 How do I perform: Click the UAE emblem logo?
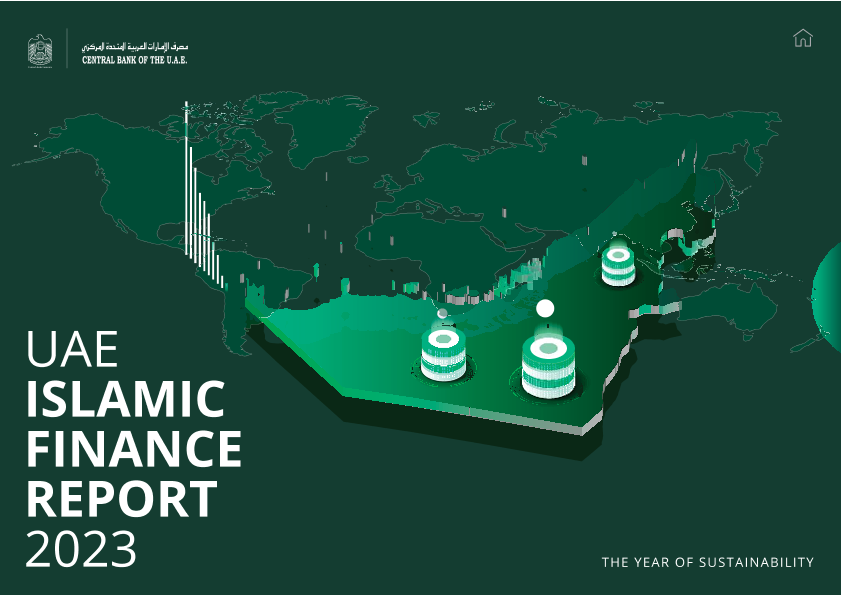click(40, 51)
